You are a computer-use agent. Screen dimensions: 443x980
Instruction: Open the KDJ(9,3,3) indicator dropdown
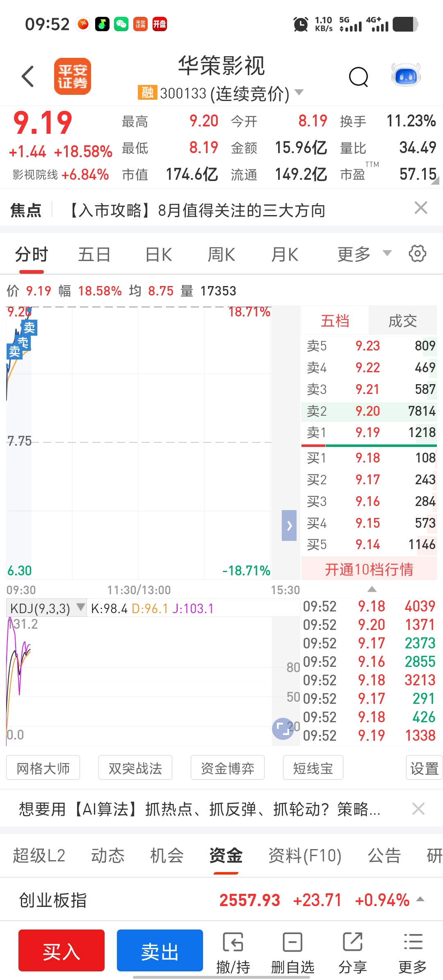tap(46, 608)
